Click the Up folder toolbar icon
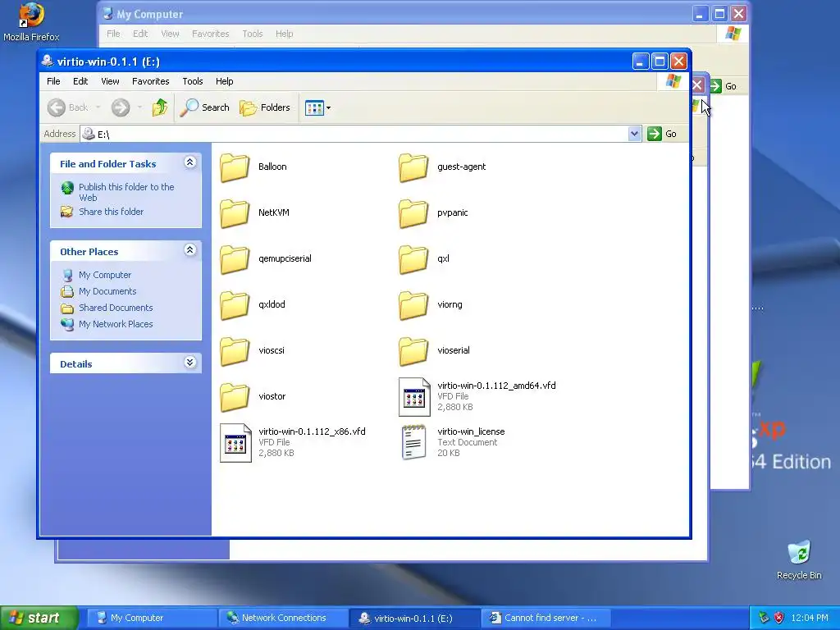840x630 pixels. coord(159,107)
